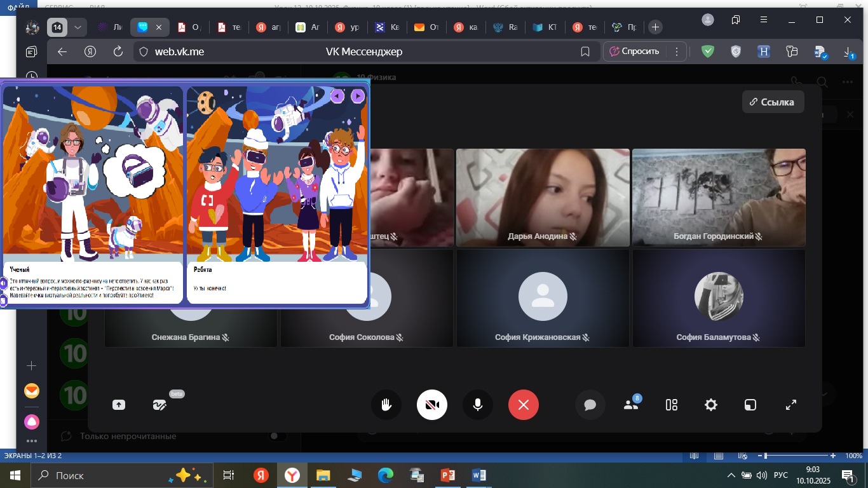The height and width of the screenshot is (488, 868).
Task: Click the Word zoom slider
Action: (766, 456)
